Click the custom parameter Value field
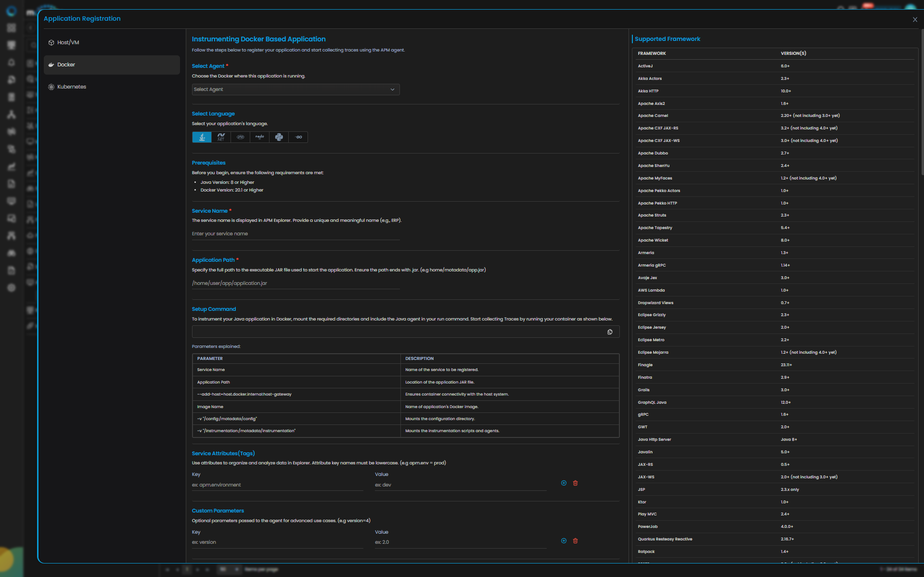The image size is (924, 577). point(460,542)
